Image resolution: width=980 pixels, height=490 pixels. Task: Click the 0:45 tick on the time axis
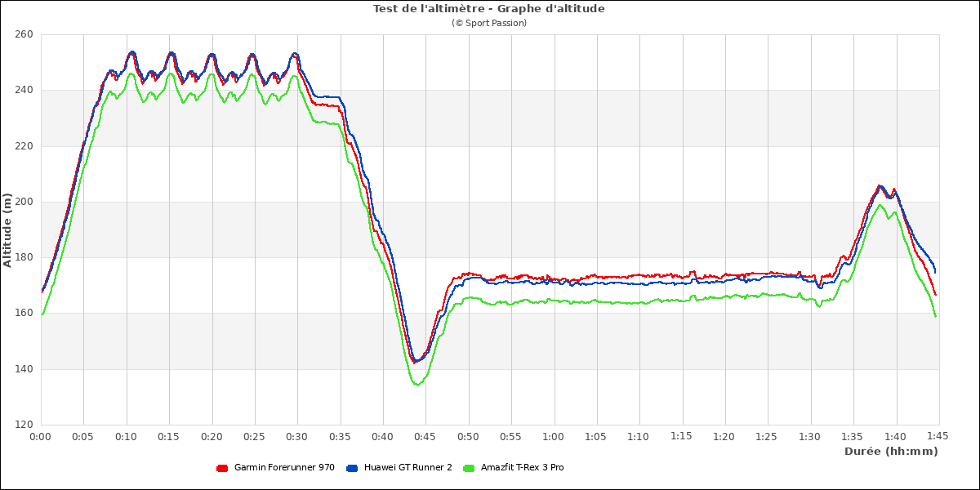click(x=425, y=437)
